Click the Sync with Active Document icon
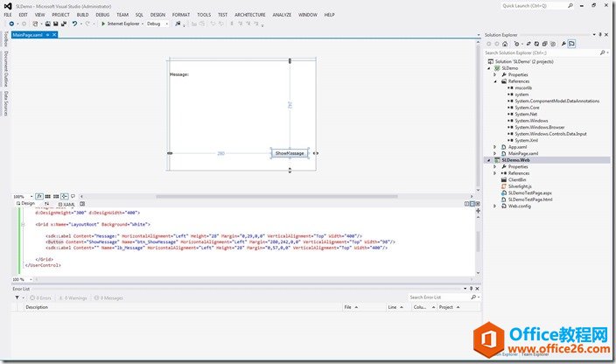616x364 pixels. pos(528,44)
